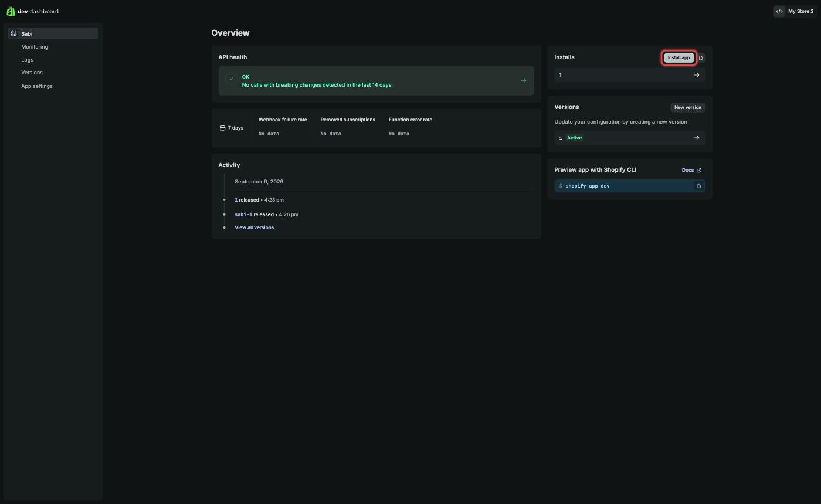The width and height of the screenshot is (821, 504).
Task: Click the code icon beside My Store 2
Action: coord(779,11)
